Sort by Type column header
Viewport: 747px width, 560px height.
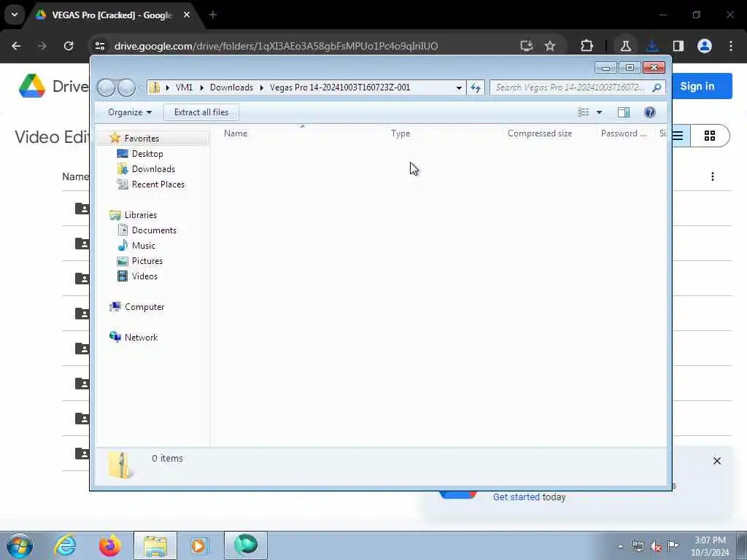coord(400,133)
